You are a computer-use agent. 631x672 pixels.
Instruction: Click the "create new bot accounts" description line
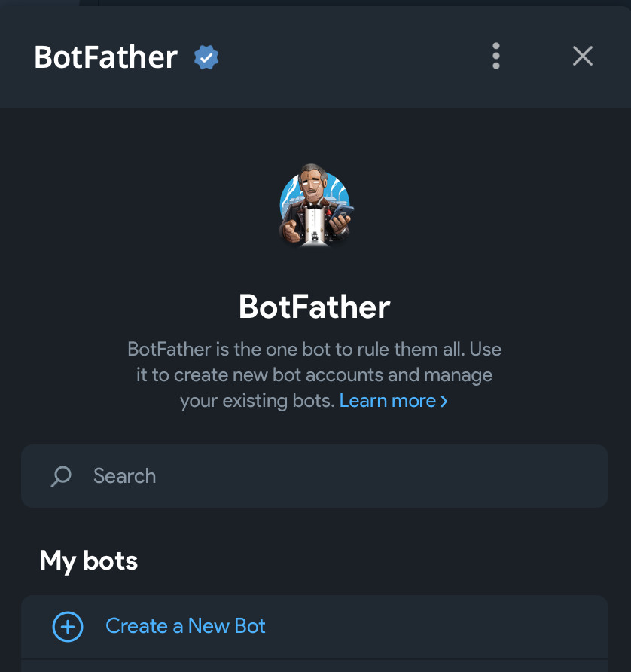click(315, 375)
